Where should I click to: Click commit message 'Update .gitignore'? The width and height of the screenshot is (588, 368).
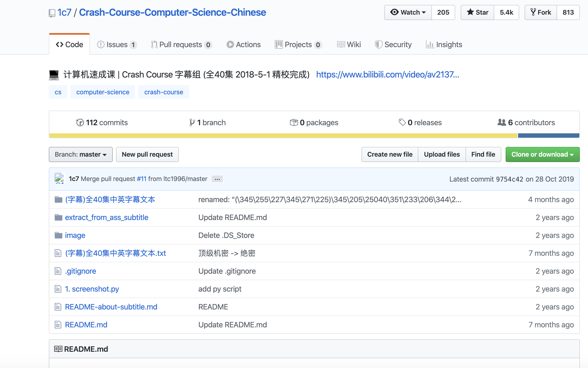227,271
